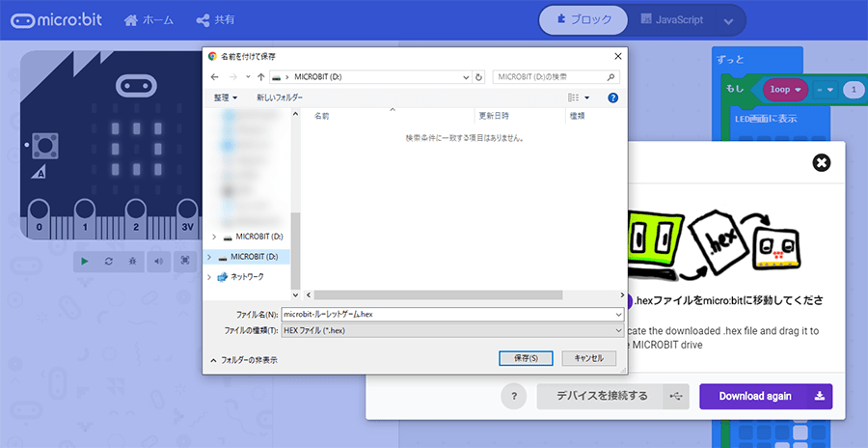Image resolution: width=868 pixels, height=448 pixels.
Task: Expand the first MICROBIT (D:) tree node
Action: [x=214, y=237]
